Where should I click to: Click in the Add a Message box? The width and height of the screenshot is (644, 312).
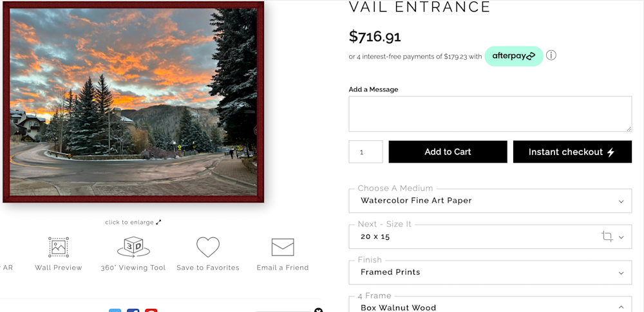click(x=490, y=114)
